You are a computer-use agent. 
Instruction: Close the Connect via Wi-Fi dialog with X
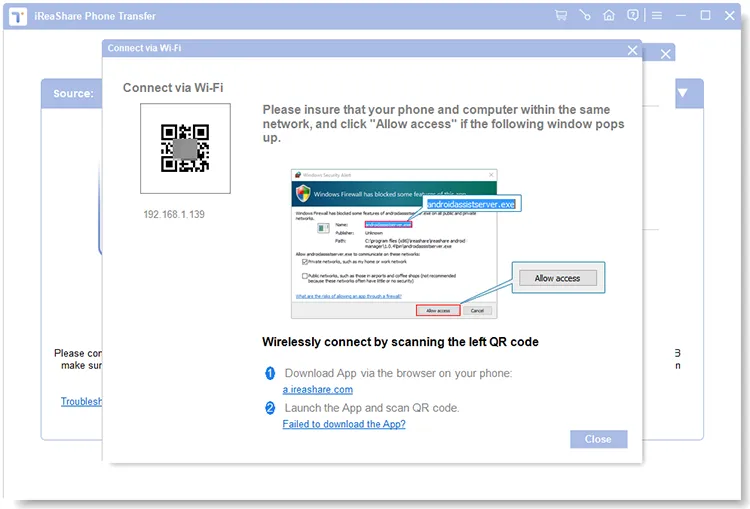(x=632, y=50)
